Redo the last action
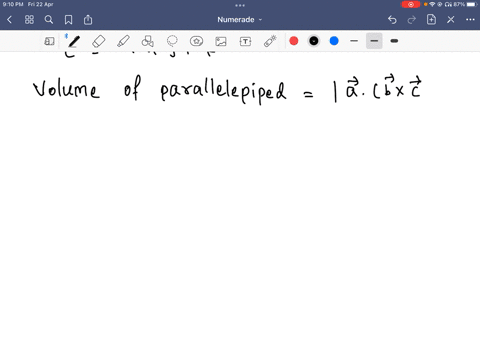 point(412,20)
